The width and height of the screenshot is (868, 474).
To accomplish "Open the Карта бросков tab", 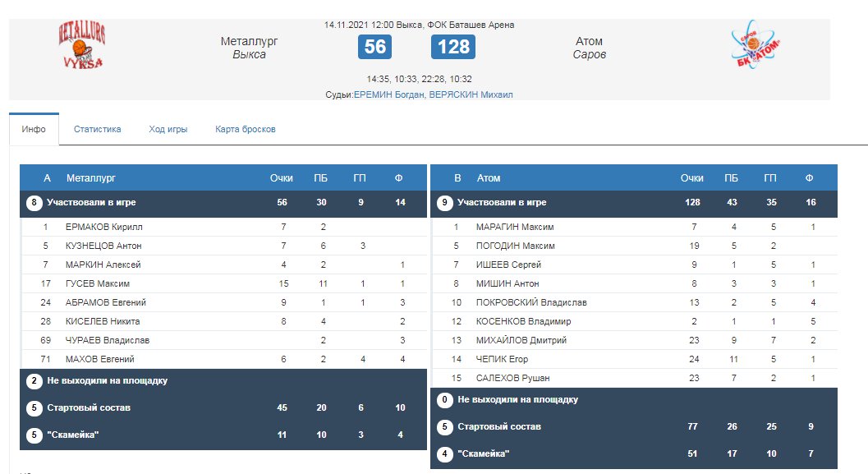I will point(246,129).
